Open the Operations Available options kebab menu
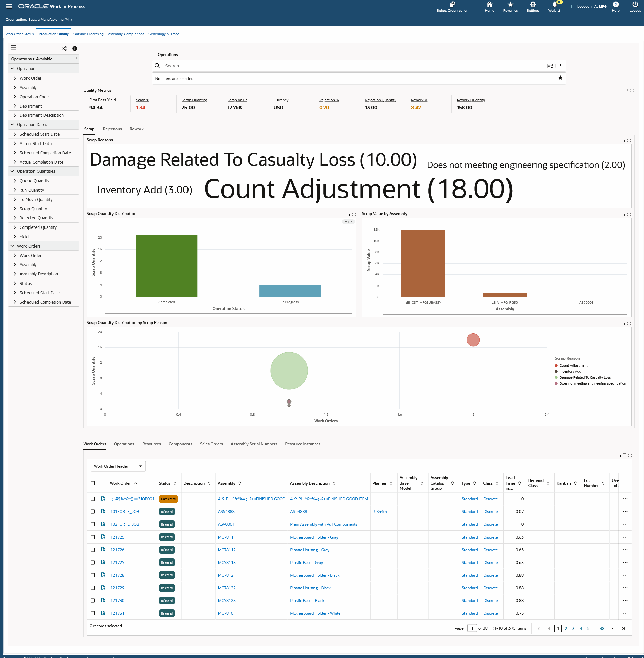Viewport: 644px width, 658px height. (76, 59)
